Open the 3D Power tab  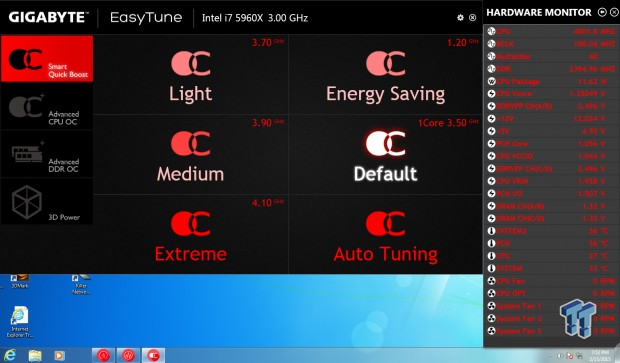(47, 201)
